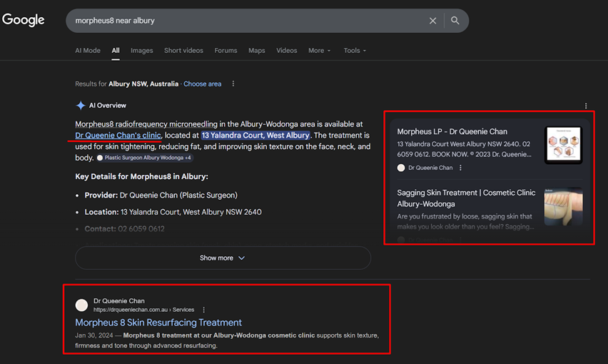The image size is (608, 364).
Task: Click the Dr Queenie Chan site favicon
Action: pyautogui.click(x=81, y=305)
